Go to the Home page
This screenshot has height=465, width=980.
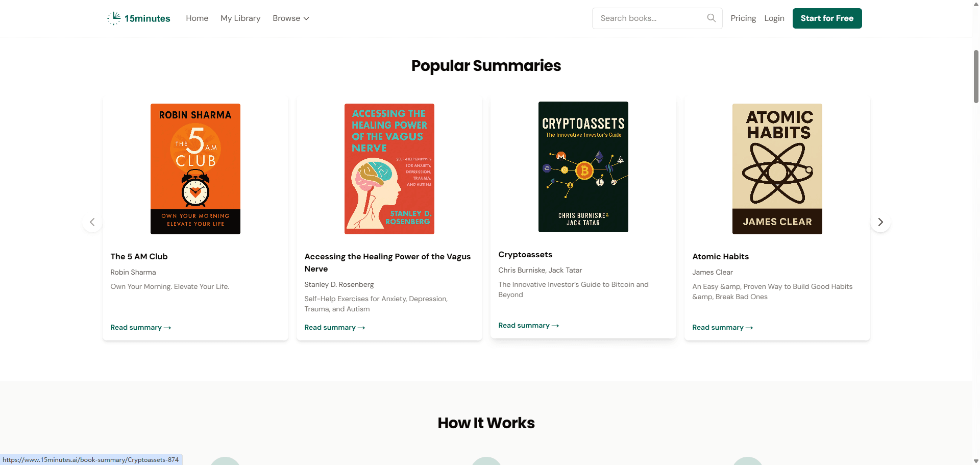tap(197, 18)
